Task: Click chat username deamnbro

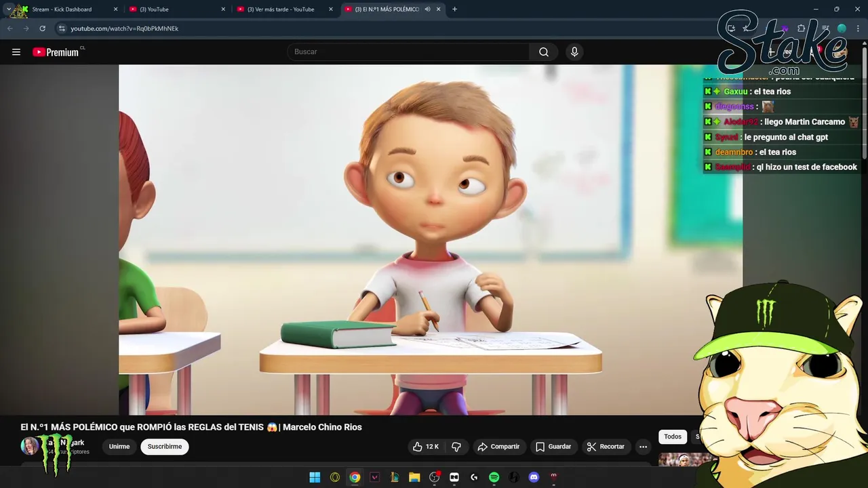Action: (x=734, y=152)
